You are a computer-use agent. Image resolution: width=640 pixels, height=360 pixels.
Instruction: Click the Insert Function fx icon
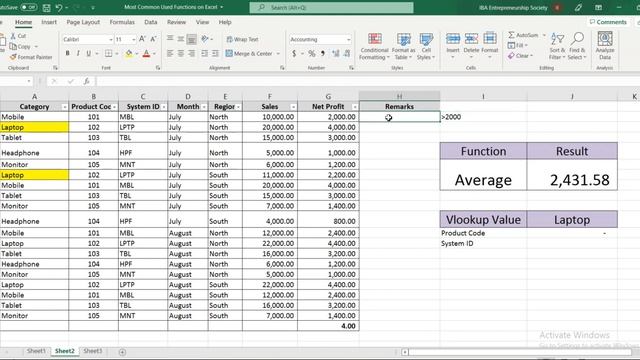(87, 81)
